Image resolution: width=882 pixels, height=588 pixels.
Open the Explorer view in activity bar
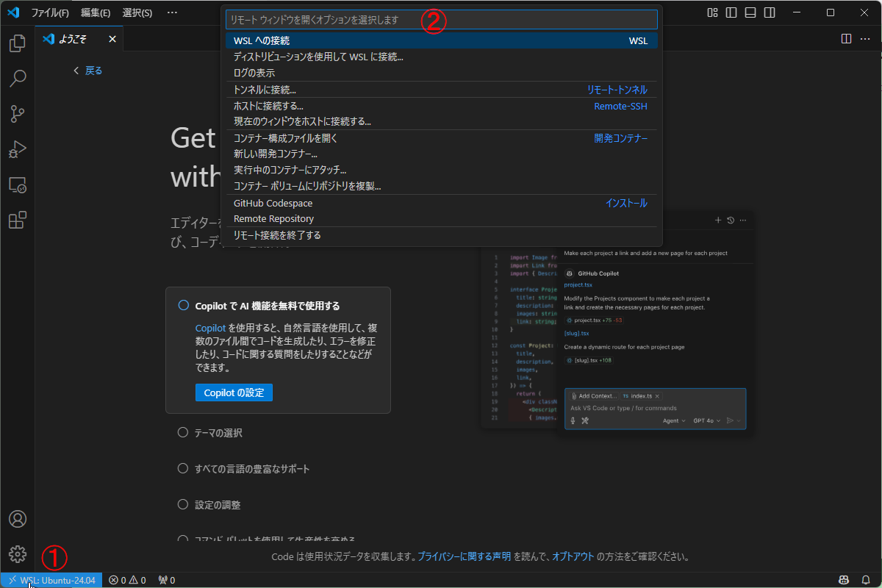pyautogui.click(x=18, y=43)
